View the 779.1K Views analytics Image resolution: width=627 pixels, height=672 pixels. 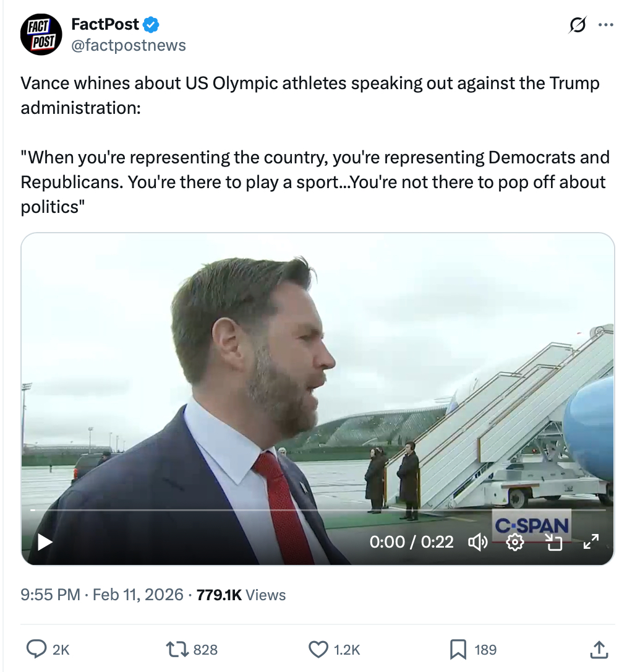241,595
